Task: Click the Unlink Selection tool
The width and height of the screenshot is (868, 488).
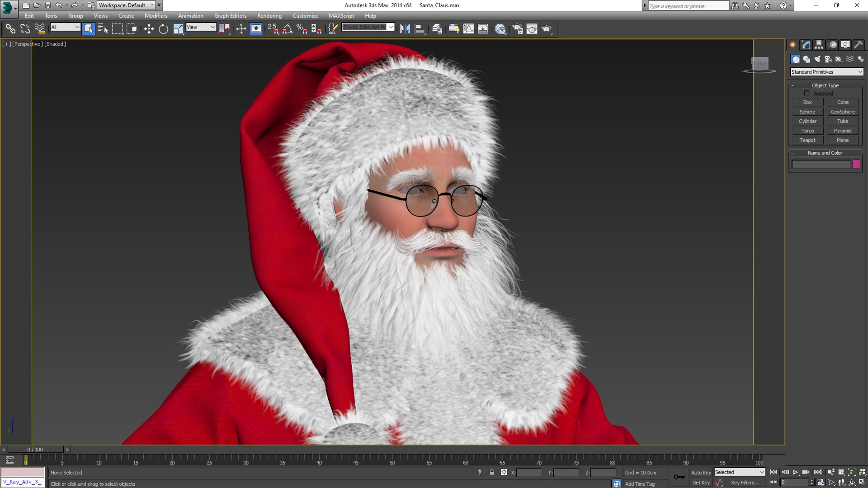Action: click(x=25, y=29)
